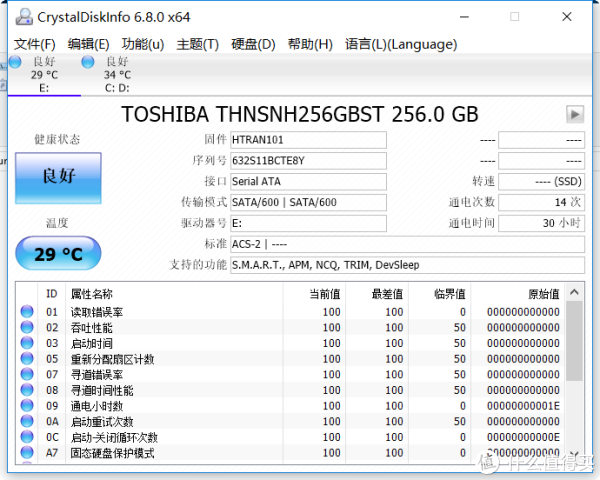Viewport: 600px width, 480px height.
Task: Select the 寻道错误率 attribute row
Action: [x=291, y=374]
